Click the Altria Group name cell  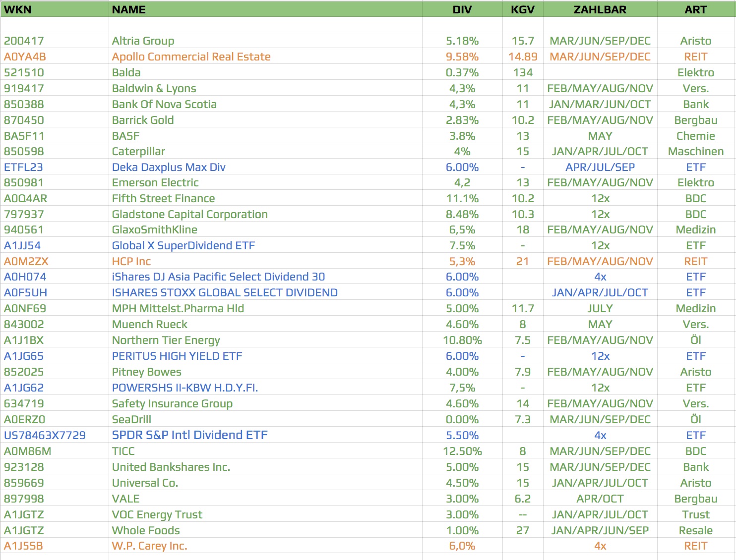(x=265, y=41)
